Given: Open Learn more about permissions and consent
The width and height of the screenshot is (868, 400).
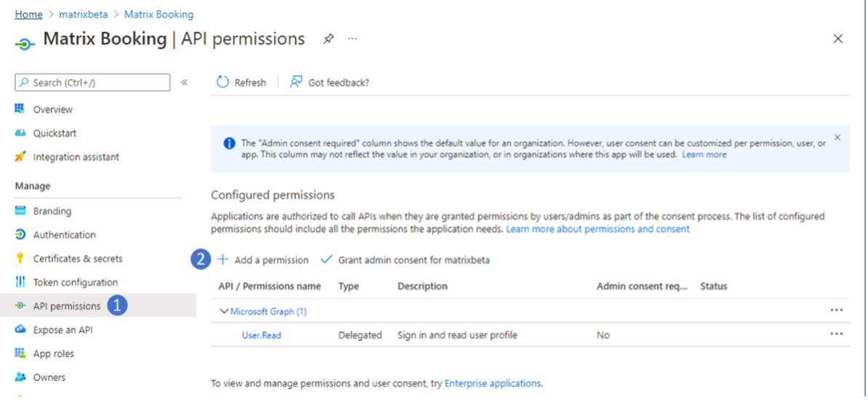Looking at the screenshot, I should [598, 229].
